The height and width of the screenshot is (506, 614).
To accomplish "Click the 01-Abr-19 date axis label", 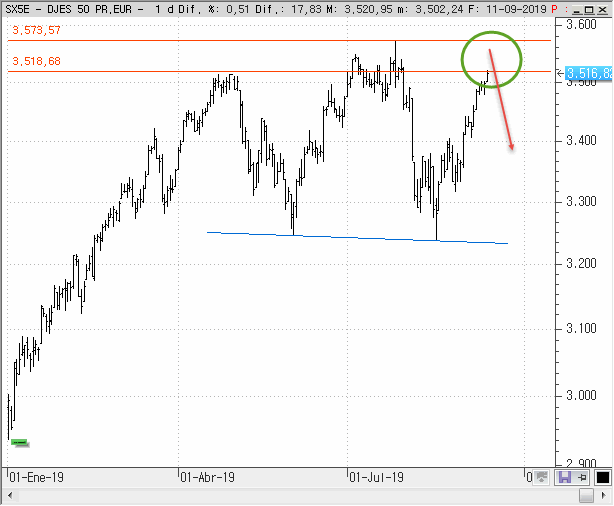I will [x=208, y=477].
